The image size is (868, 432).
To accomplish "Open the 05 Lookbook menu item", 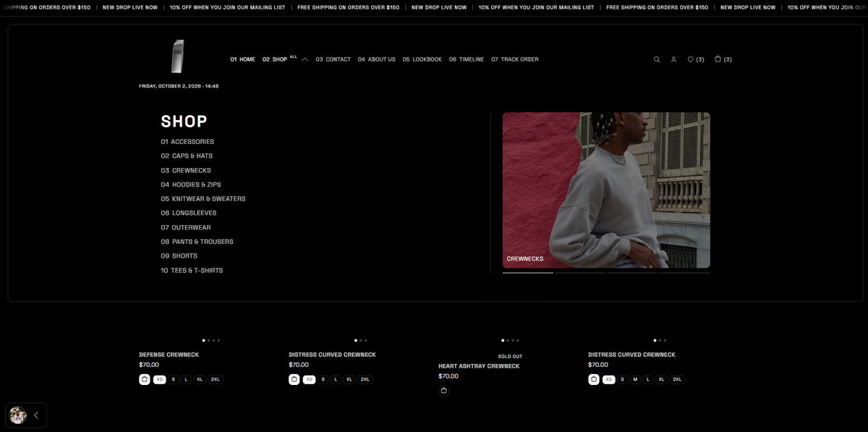I will coord(422,59).
